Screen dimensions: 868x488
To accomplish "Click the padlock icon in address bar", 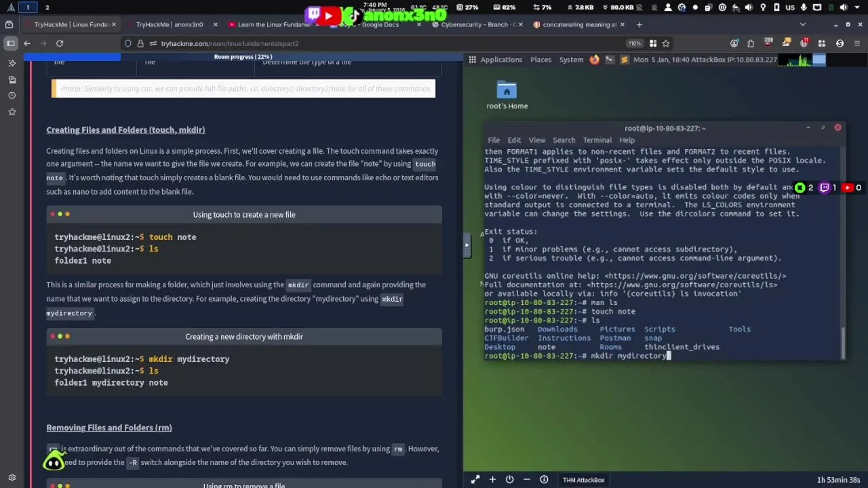I will point(140,43).
